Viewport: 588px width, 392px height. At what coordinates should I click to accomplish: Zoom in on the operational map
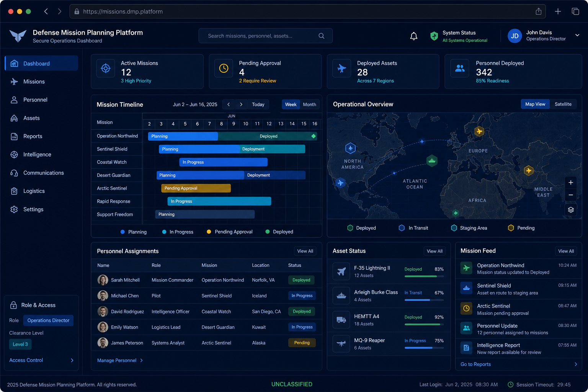click(x=571, y=183)
